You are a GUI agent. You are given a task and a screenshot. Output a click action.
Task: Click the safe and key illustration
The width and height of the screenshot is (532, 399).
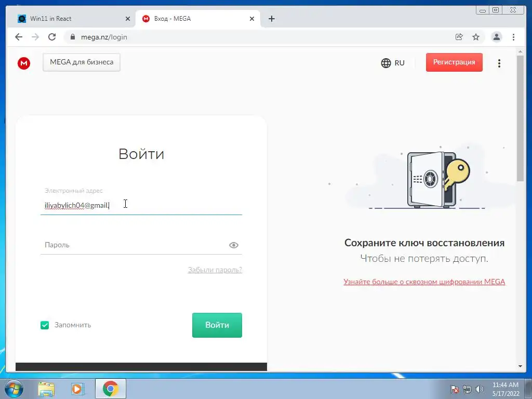(437, 180)
